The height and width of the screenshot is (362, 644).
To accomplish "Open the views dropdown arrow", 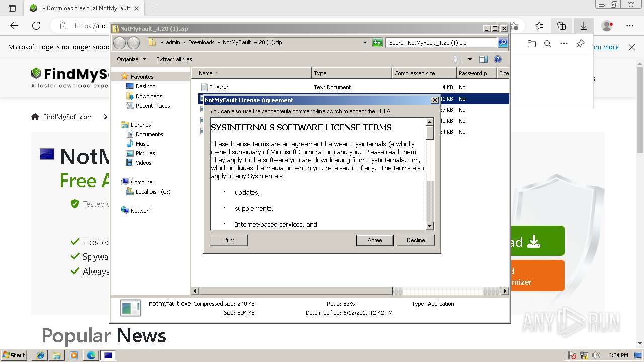I will point(470,59).
